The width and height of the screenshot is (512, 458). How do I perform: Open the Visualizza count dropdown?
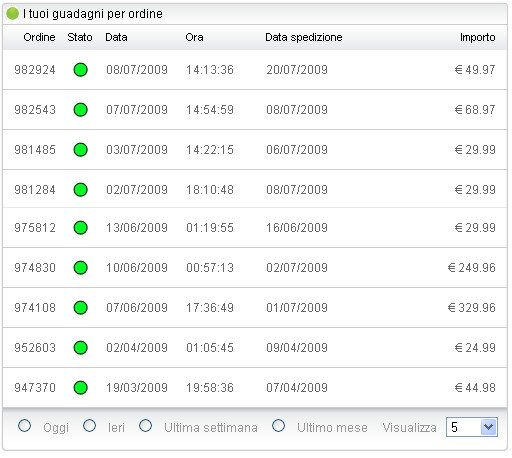[x=472, y=427]
